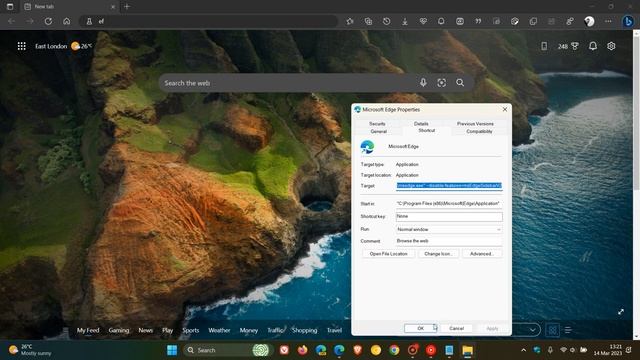The image size is (640, 360).
Task: Click the Edge address bar
Action: [208, 21]
